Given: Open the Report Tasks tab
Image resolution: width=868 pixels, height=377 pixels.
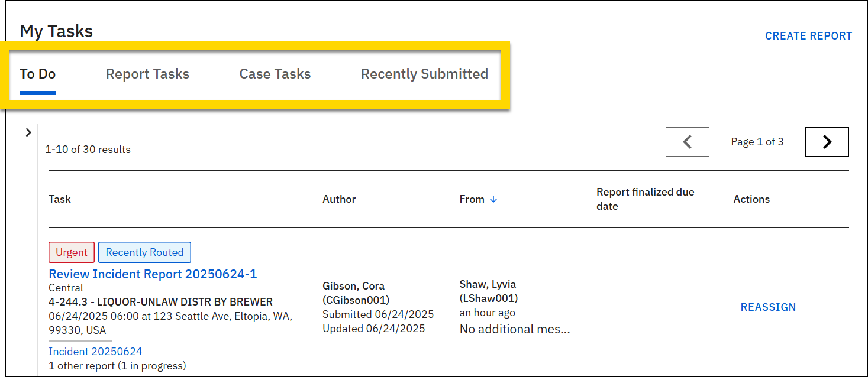Looking at the screenshot, I should pyautogui.click(x=147, y=74).
